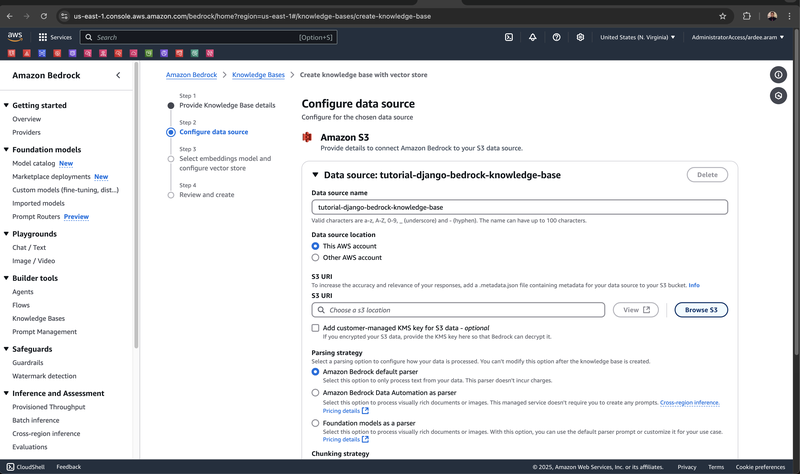The height and width of the screenshot is (474, 800).
Task: Focus the AWS console search box
Action: coord(208,37)
